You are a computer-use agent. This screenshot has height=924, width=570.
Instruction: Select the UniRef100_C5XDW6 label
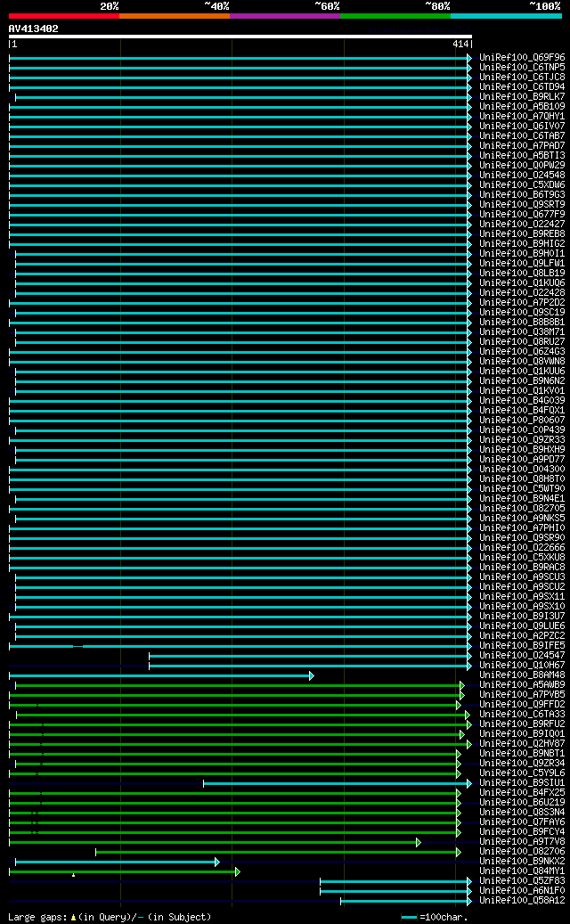click(522, 185)
